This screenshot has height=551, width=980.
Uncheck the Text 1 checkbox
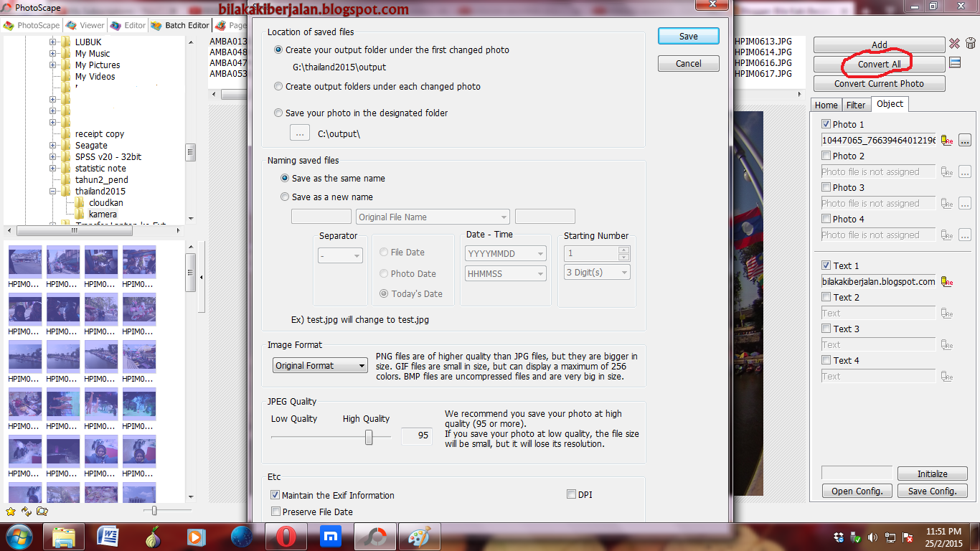tap(826, 265)
